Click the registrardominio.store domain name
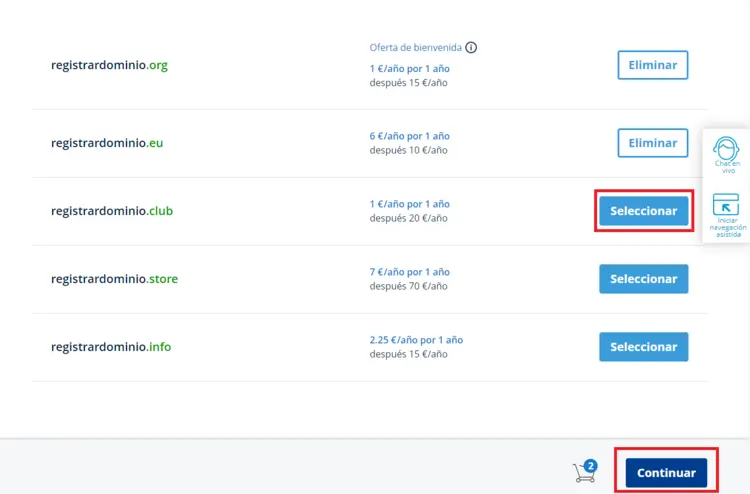 pyautogui.click(x=114, y=279)
